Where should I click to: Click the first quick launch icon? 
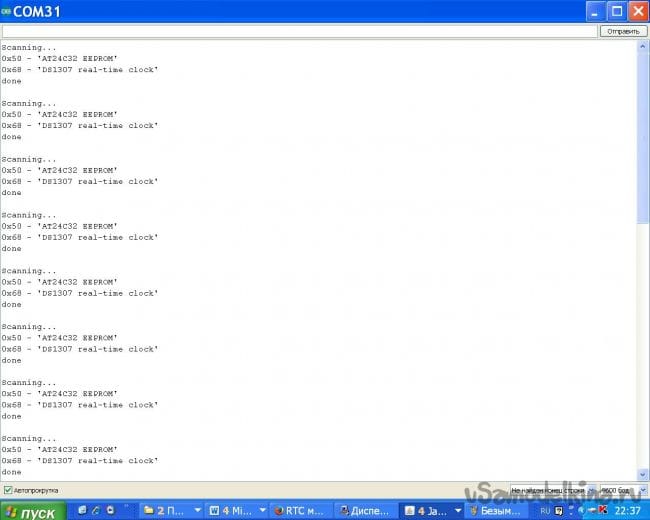pyautogui.click(x=83, y=511)
